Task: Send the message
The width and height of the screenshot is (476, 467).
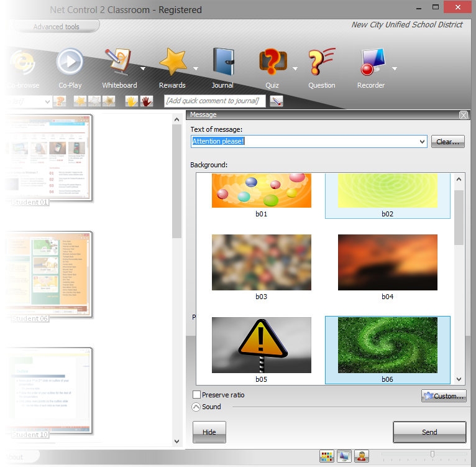Action: tap(429, 432)
